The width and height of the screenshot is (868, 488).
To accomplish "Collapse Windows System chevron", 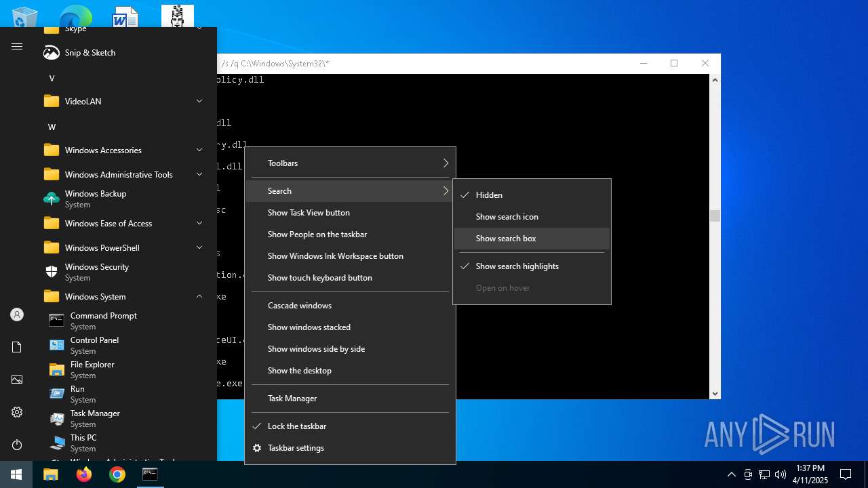I will click(199, 297).
